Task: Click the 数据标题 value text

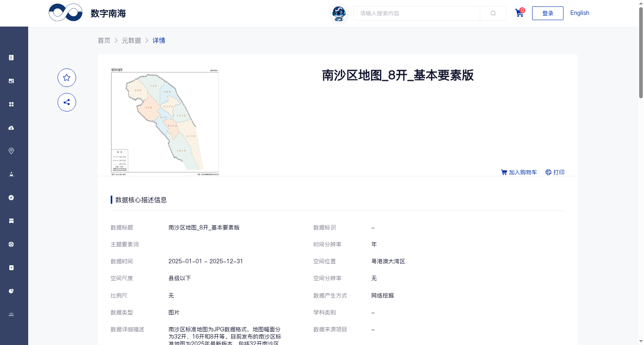Action: [x=204, y=227]
